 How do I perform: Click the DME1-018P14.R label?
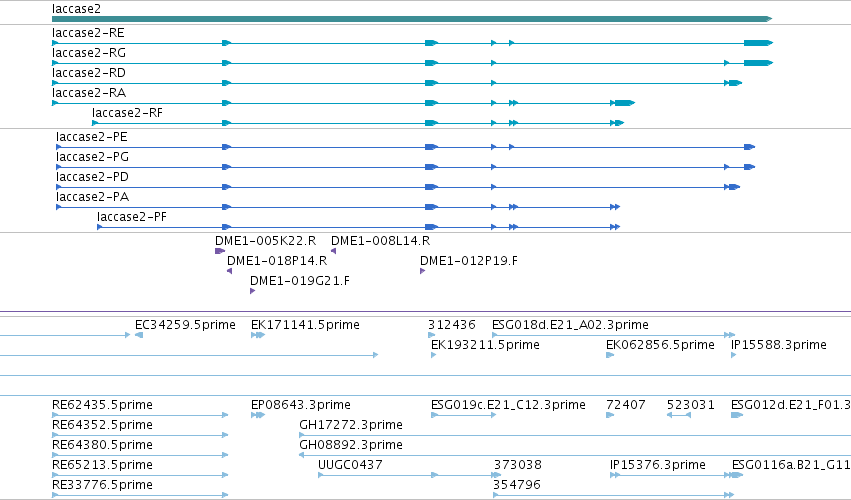[x=277, y=261]
